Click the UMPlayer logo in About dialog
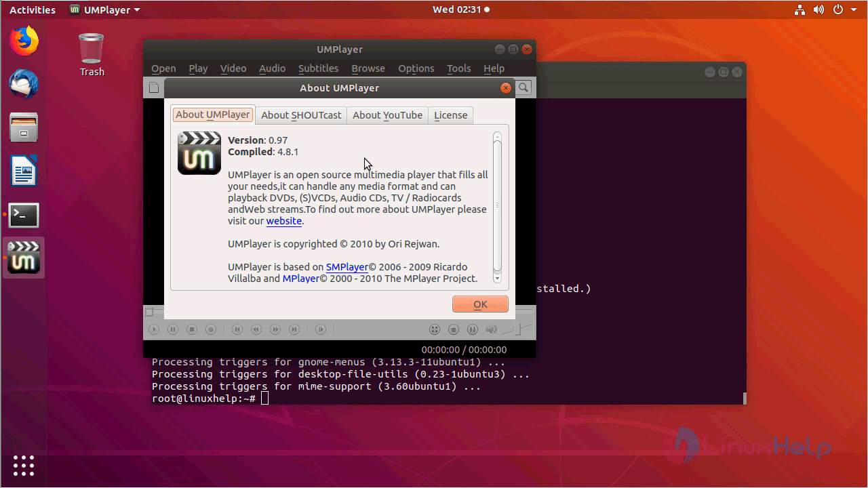 pyautogui.click(x=199, y=153)
